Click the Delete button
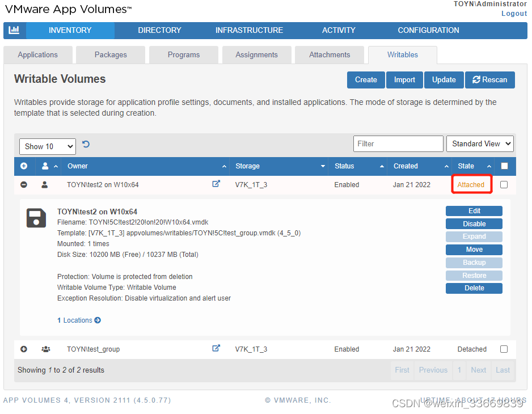This screenshot has width=532, height=414. click(474, 288)
